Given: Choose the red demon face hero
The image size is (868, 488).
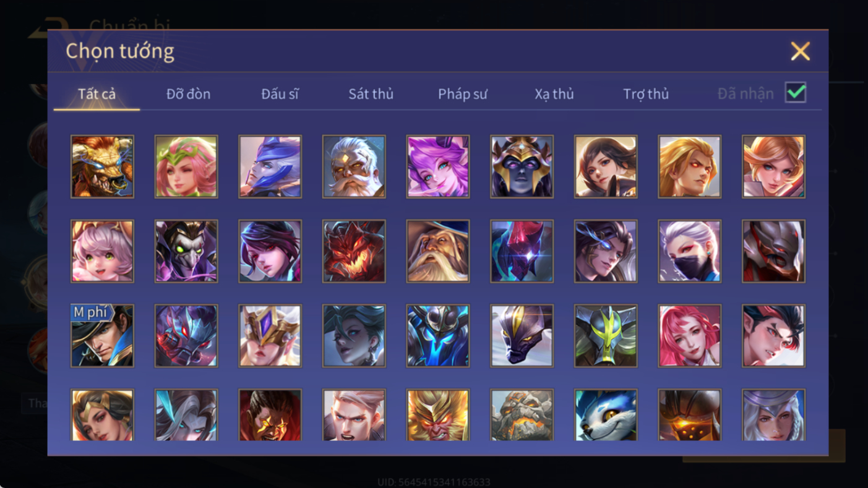Looking at the screenshot, I should 354,251.
